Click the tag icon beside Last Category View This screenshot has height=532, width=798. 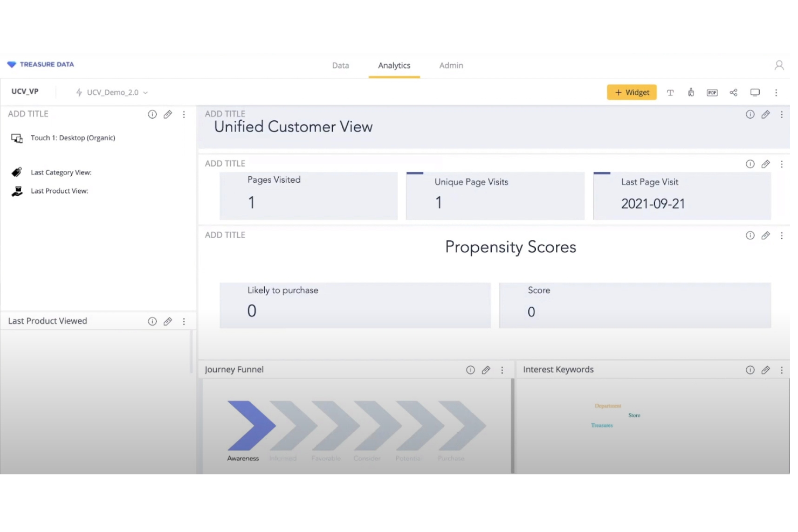[16, 171]
